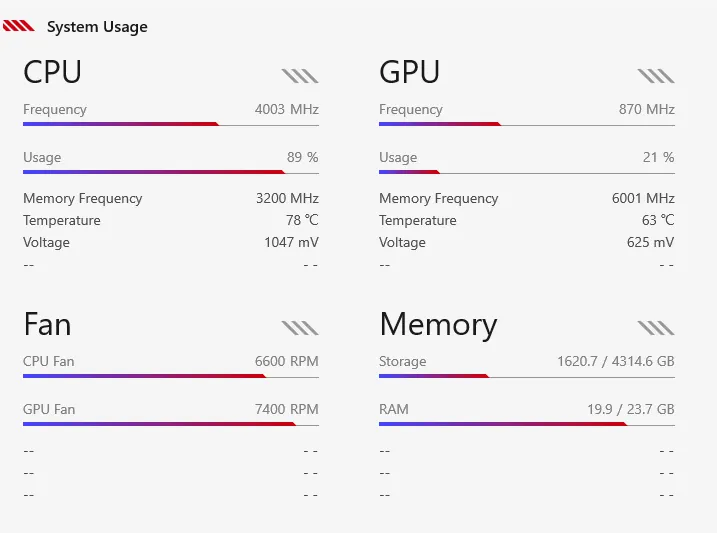The width and height of the screenshot is (717, 533).
Task: Click the Storage usage bar
Action: click(527, 376)
